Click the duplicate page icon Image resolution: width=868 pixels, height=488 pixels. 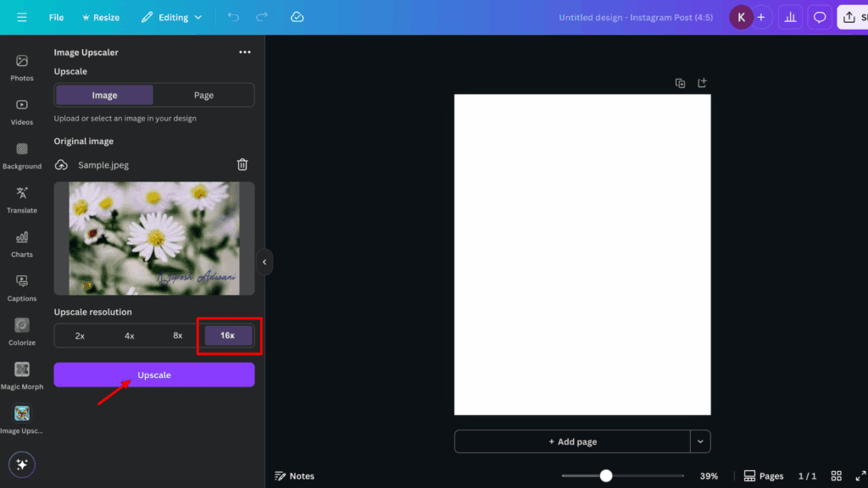680,83
